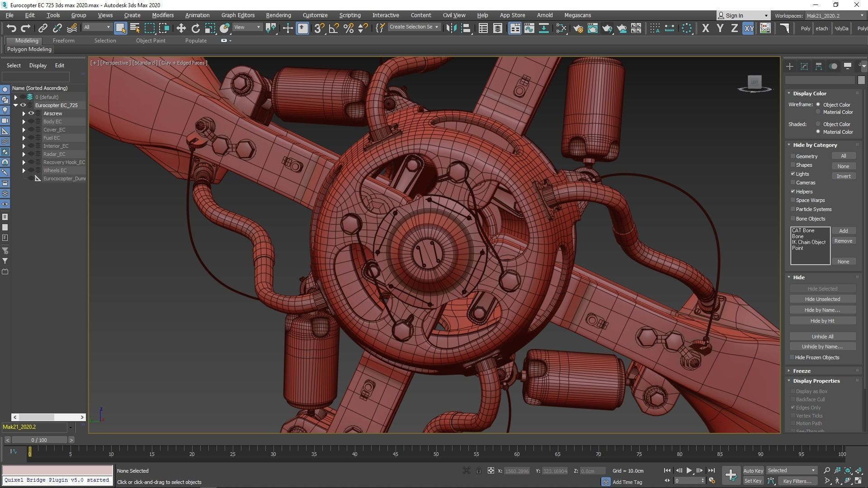Click the Unhide All button
The width and height of the screenshot is (868, 488).
822,337
